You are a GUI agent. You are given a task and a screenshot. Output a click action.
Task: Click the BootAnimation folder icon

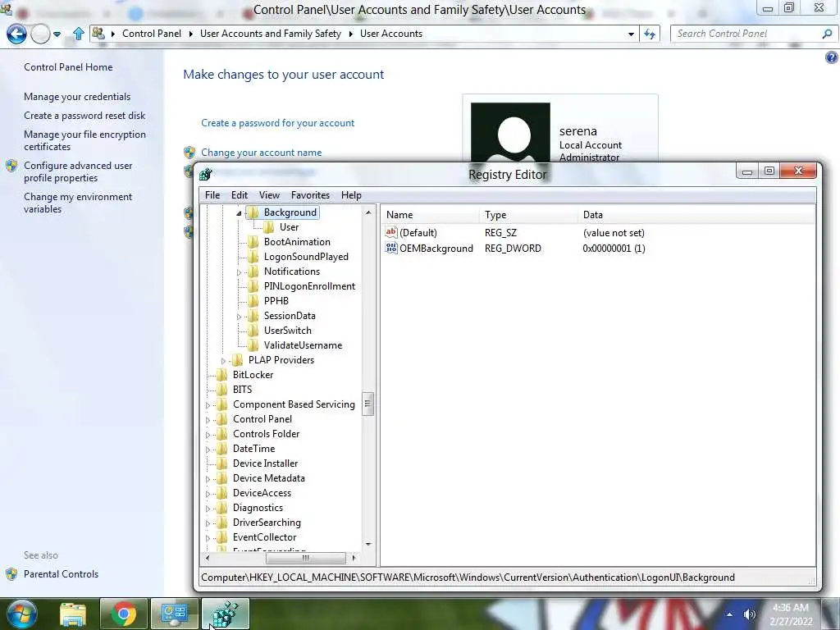point(253,242)
